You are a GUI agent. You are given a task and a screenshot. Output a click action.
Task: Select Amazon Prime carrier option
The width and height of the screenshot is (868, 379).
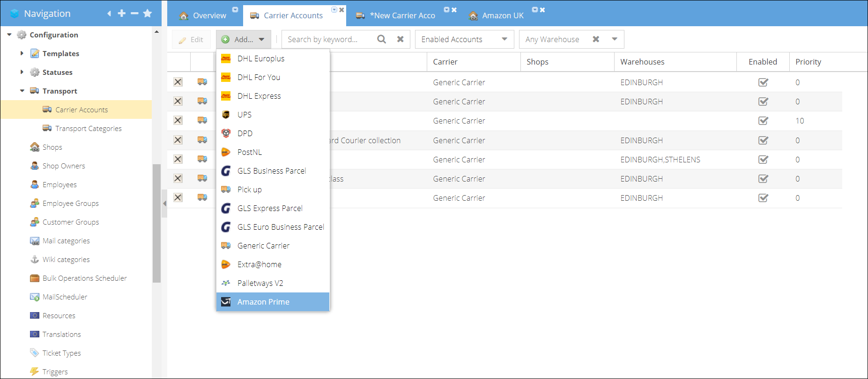pyautogui.click(x=273, y=302)
